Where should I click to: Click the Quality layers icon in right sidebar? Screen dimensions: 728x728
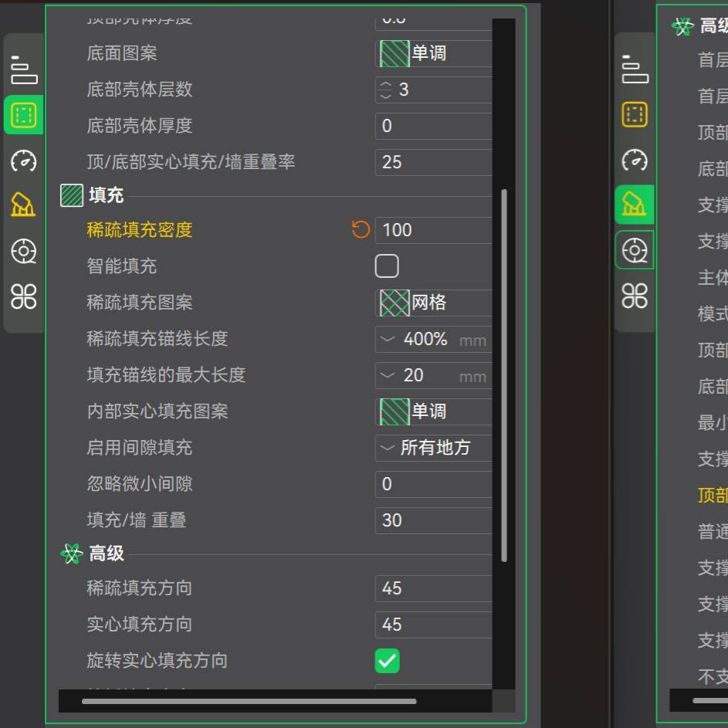tap(635, 69)
